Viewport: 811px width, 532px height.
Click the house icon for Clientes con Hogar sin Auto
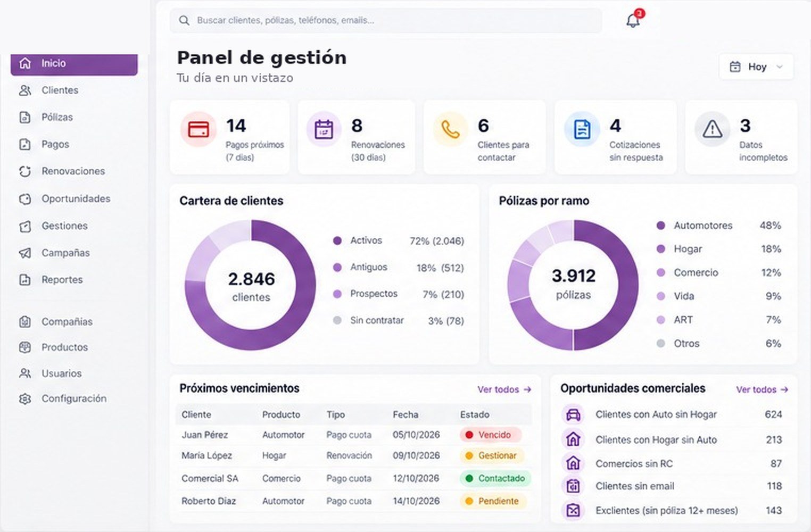pos(573,439)
